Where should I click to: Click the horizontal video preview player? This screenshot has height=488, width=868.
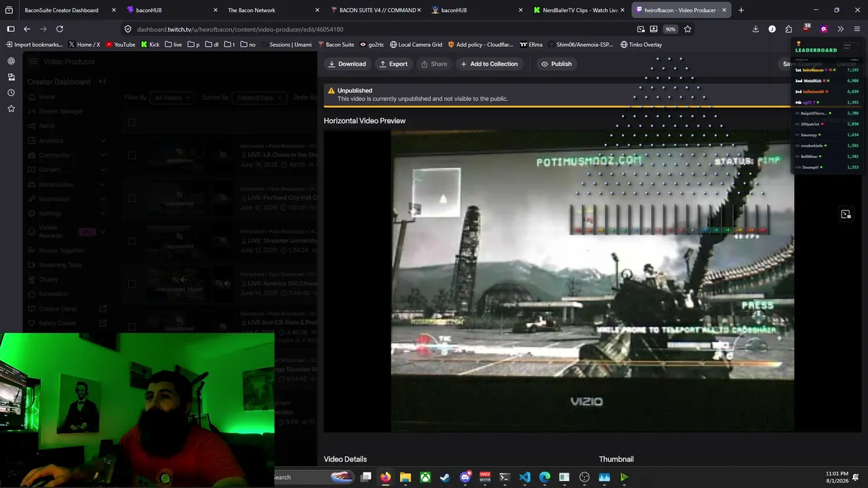(x=592, y=281)
